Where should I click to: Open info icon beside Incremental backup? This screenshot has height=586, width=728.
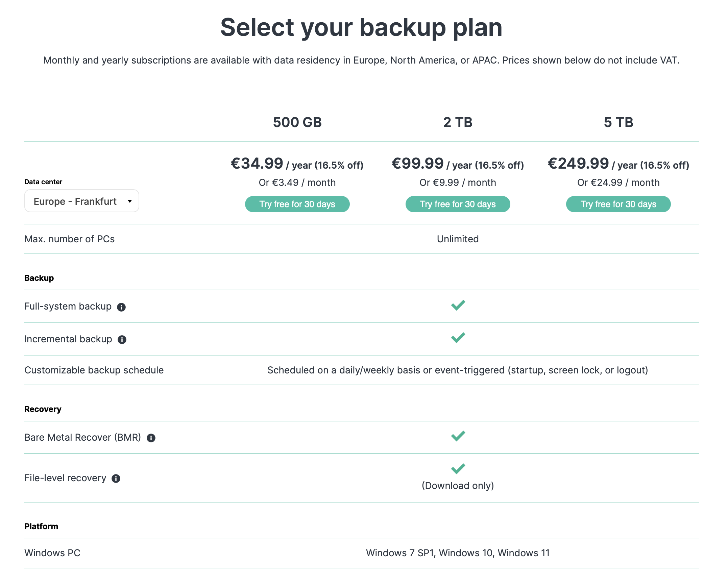(x=122, y=340)
